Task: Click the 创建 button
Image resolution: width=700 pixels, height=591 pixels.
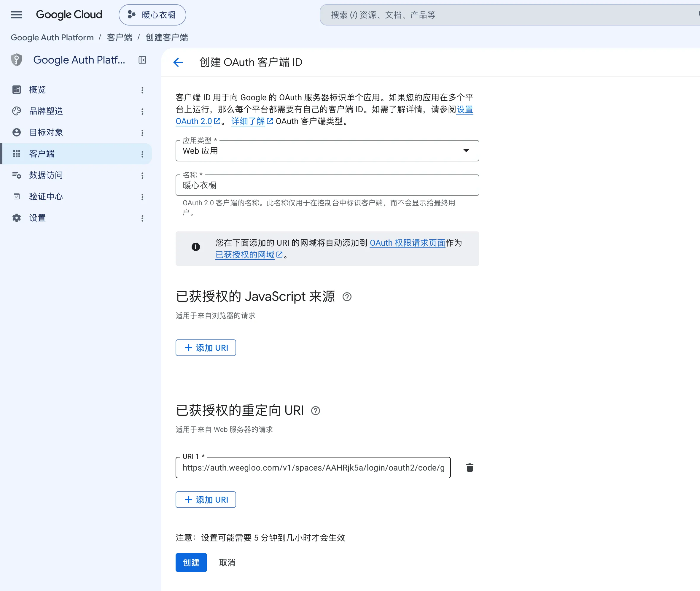Action: [x=191, y=563]
